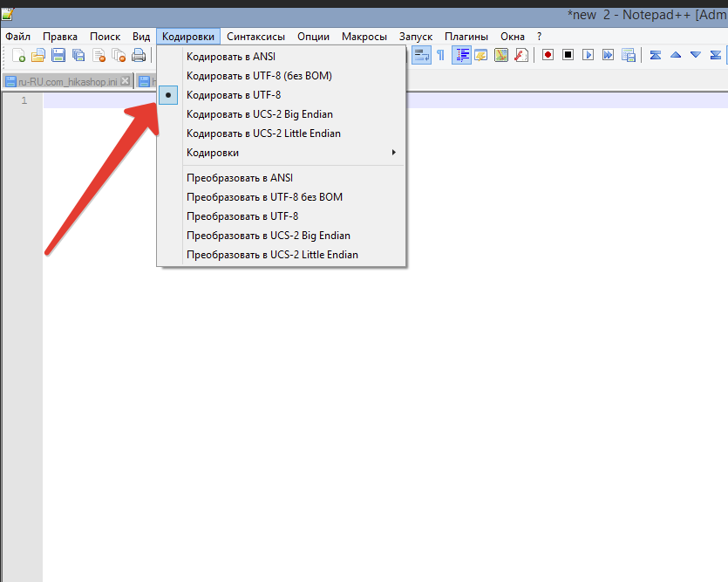Open the Файл menu

point(17,37)
